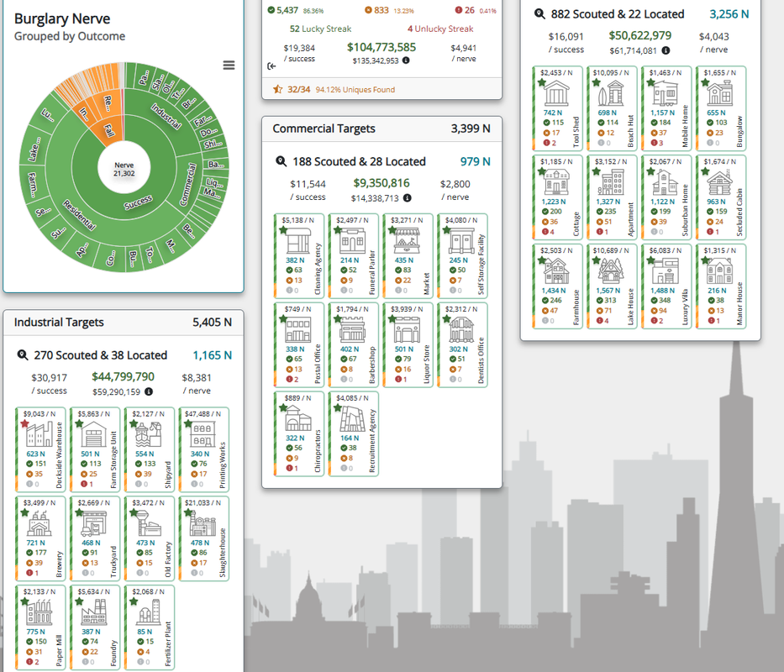Screen dimensions: 784x672
Task: Open the Lake House target icon
Action: (611, 271)
